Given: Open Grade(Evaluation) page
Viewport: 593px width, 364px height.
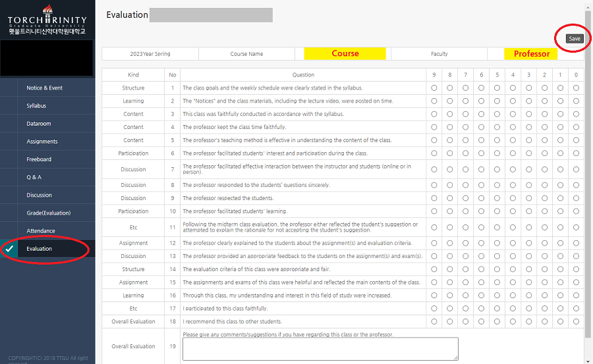Looking at the screenshot, I should click(48, 213).
